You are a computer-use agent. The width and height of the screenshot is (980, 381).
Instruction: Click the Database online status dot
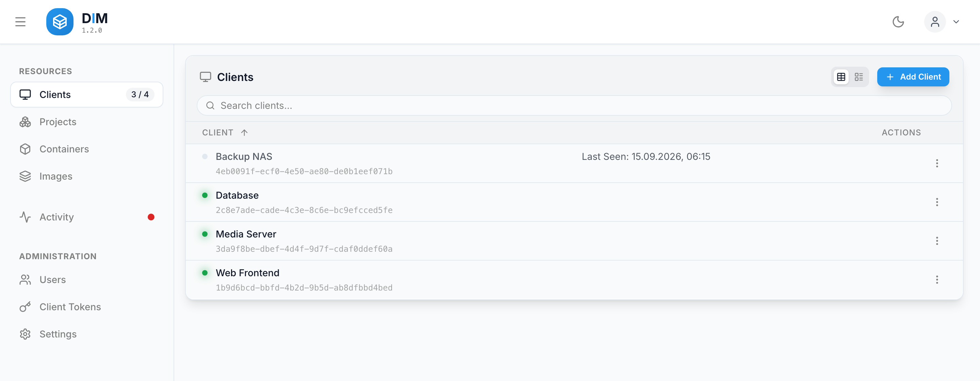[x=205, y=195]
